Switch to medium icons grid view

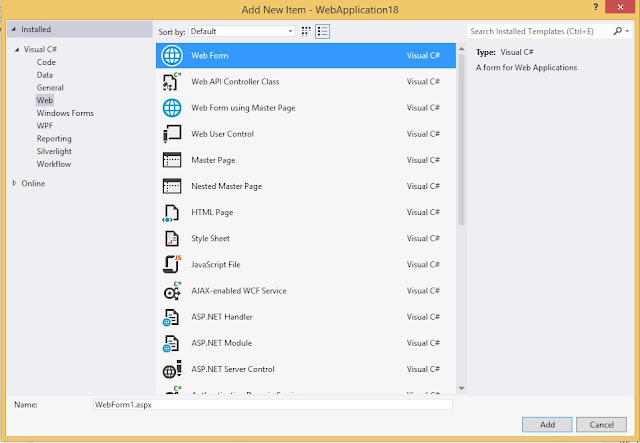[x=306, y=31]
